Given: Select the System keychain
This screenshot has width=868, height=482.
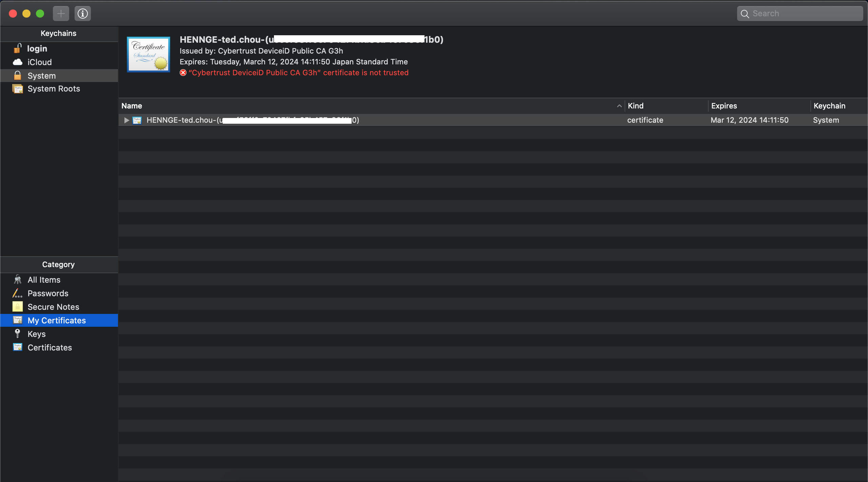Looking at the screenshot, I should coord(59,76).
